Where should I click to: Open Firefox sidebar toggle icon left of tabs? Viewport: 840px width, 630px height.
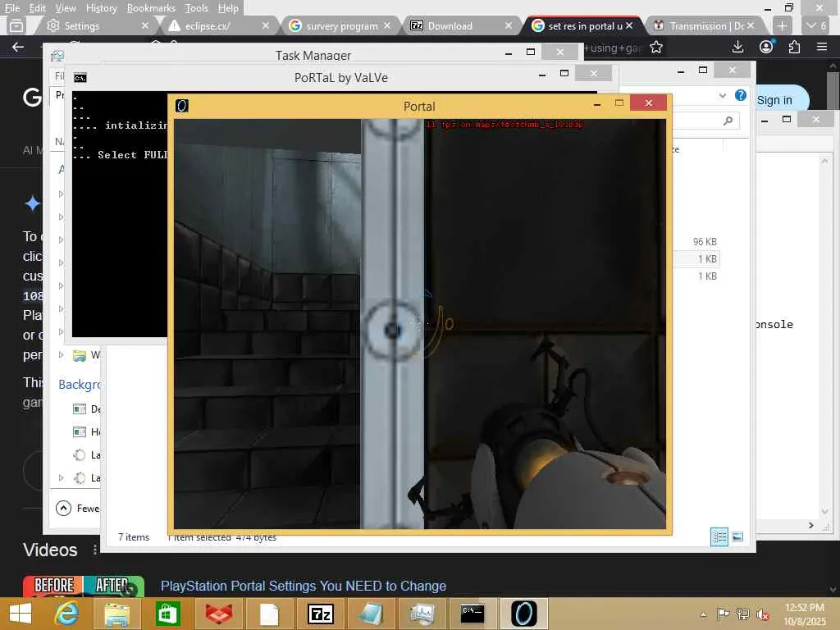coord(16,25)
